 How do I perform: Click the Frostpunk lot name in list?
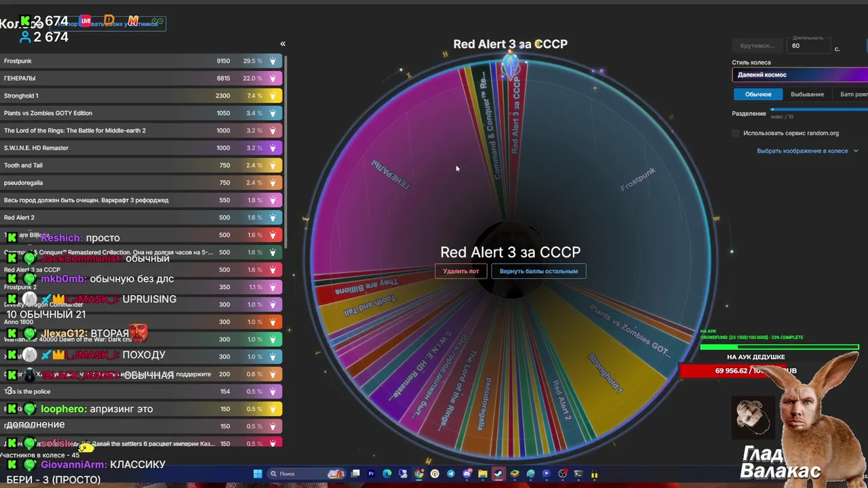(x=18, y=61)
